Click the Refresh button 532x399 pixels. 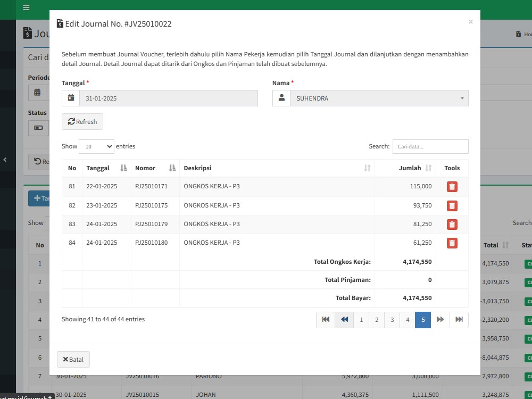coord(82,121)
